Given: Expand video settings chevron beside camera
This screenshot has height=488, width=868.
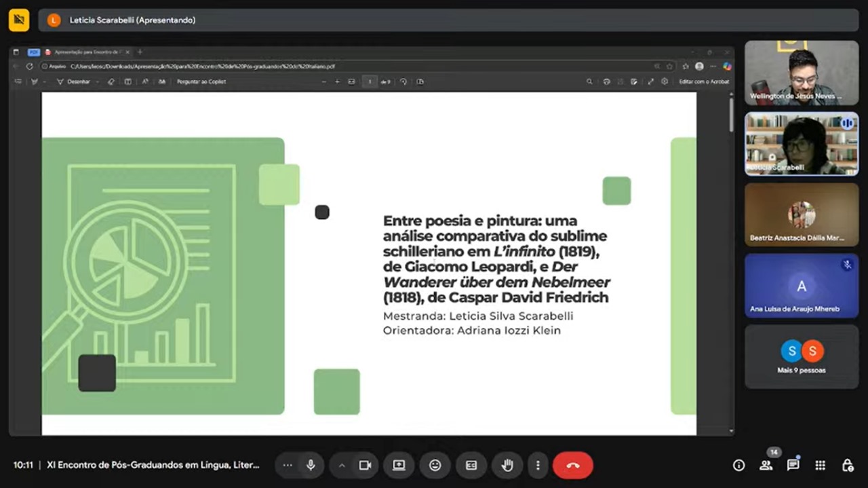Looking at the screenshot, I should (x=342, y=465).
